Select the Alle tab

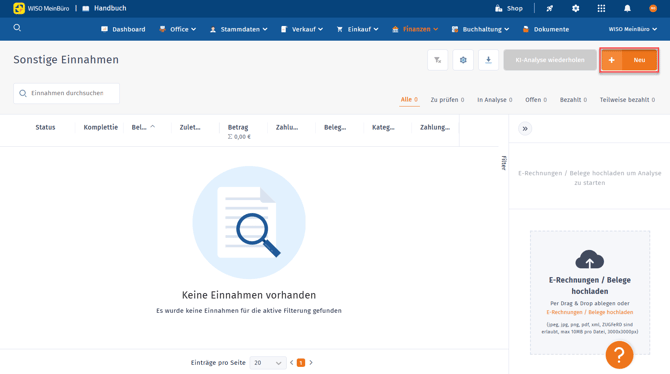[409, 100]
